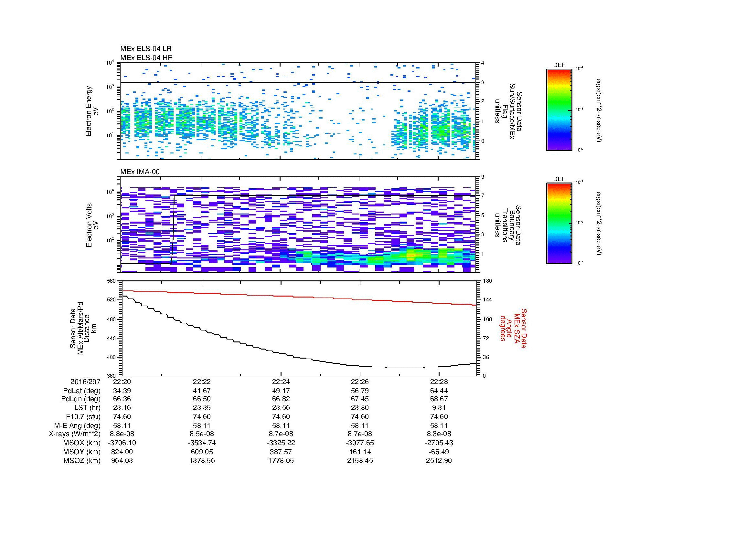The image size is (756, 534).
Task: Click the lower colorbar 'ergs/(cm**2-sr-sec-eV)' units label
Action: tap(599, 224)
